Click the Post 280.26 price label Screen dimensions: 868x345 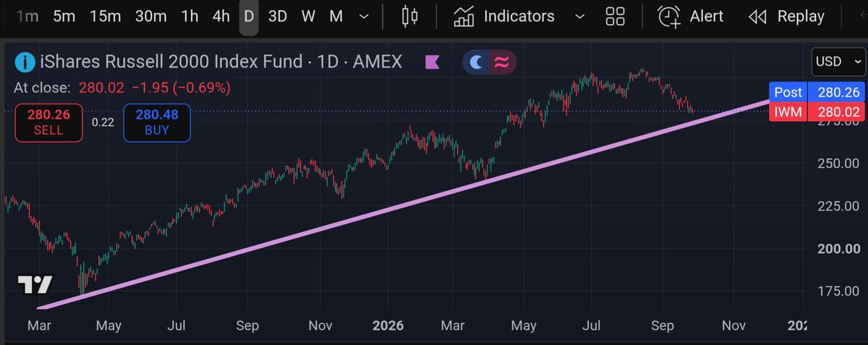click(816, 93)
